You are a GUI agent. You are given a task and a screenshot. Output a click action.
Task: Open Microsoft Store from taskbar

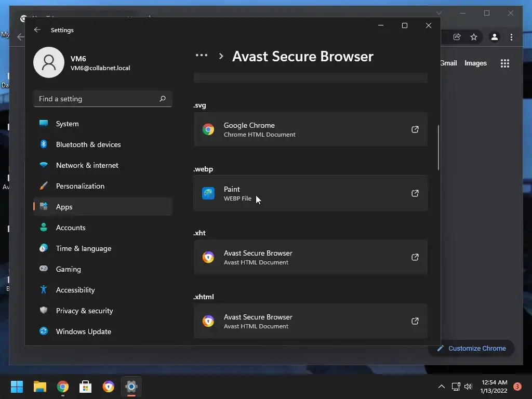(86, 387)
